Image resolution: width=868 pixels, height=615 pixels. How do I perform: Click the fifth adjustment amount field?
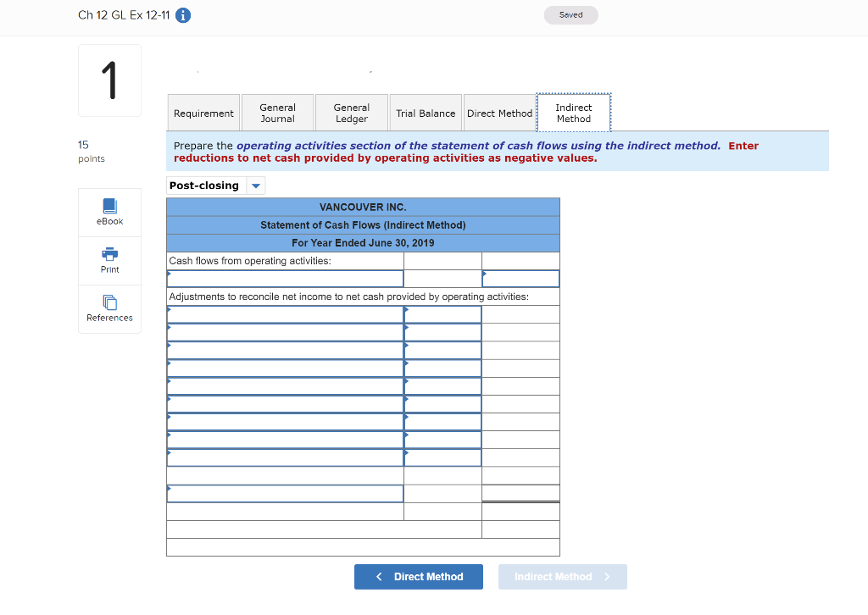[442, 386]
